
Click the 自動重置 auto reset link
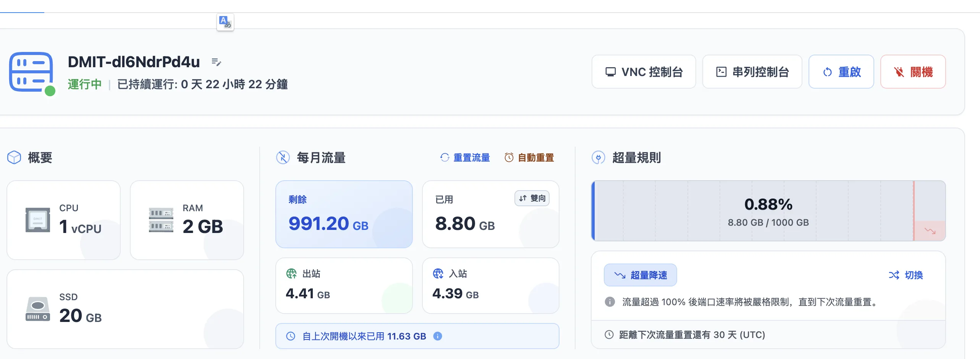529,157
